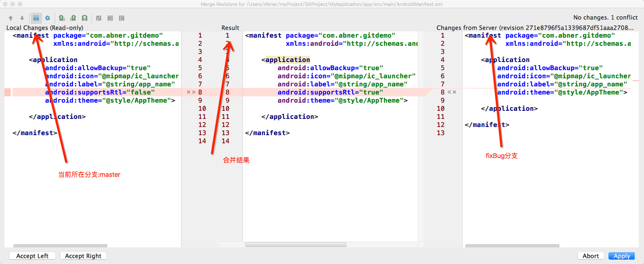Click xmlns:android line in Result pane
Viewport: 644px width, 264px height.
pos(352,44)
